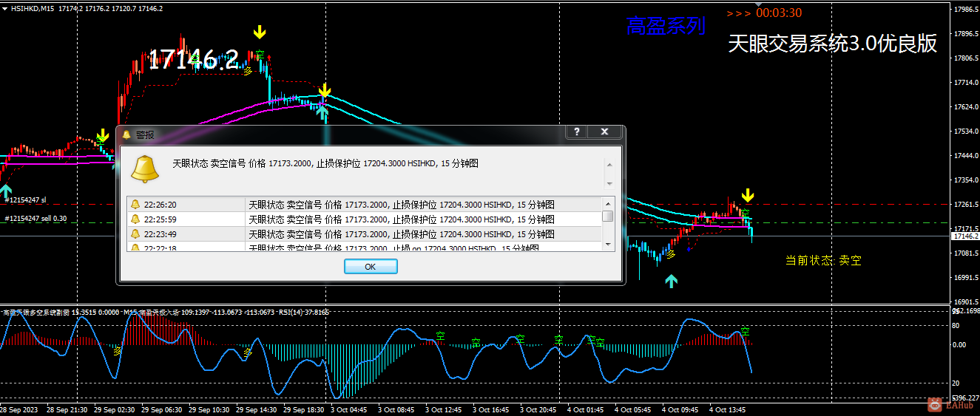Click the cyan up arrow near 16991 low
This screenshot has height=416, width=980.
point(671,281)
